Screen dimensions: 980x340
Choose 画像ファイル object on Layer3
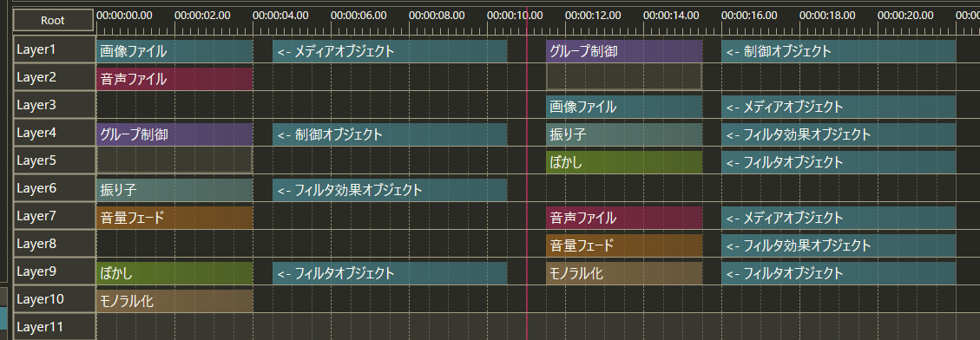tap(624, 107)
